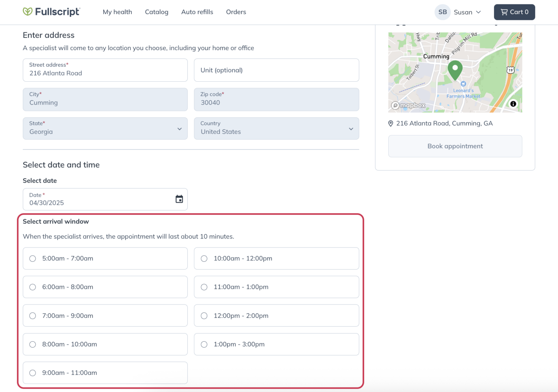558x392 pixels.
Task: Open the calendar date picker icon
Action: [179, 199]
